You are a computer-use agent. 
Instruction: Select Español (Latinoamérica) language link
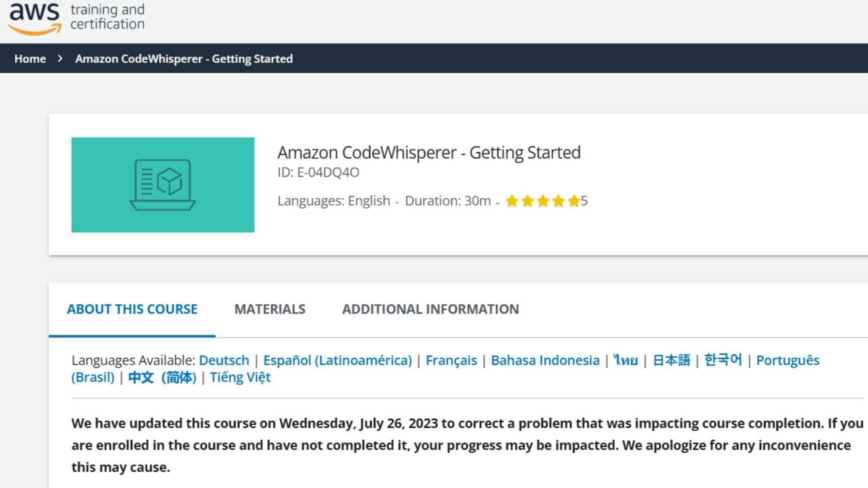point(337,360)
